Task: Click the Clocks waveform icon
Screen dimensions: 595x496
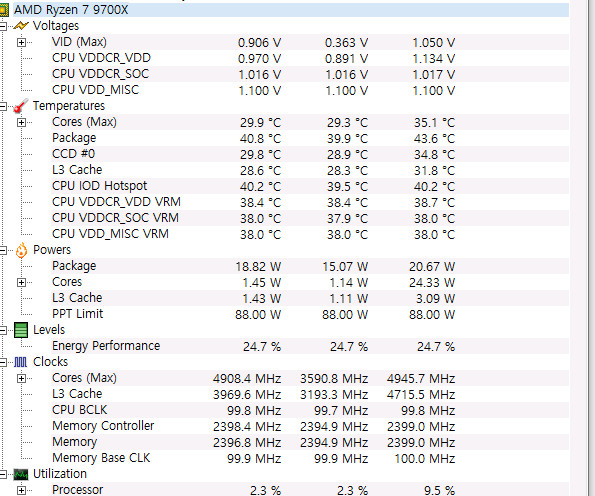Action: [20, 362]
